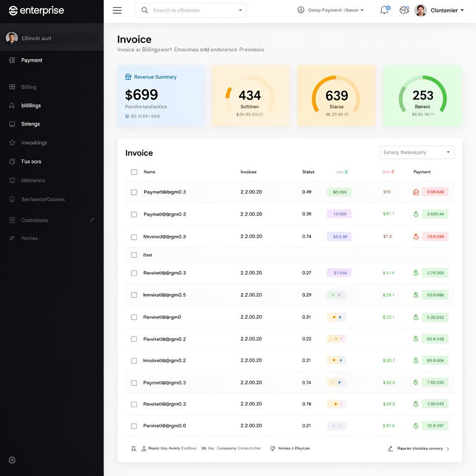Click the footer bookmark icon
Screen dimensions: 476x476
pyautogui.click(x=133, y=449)
